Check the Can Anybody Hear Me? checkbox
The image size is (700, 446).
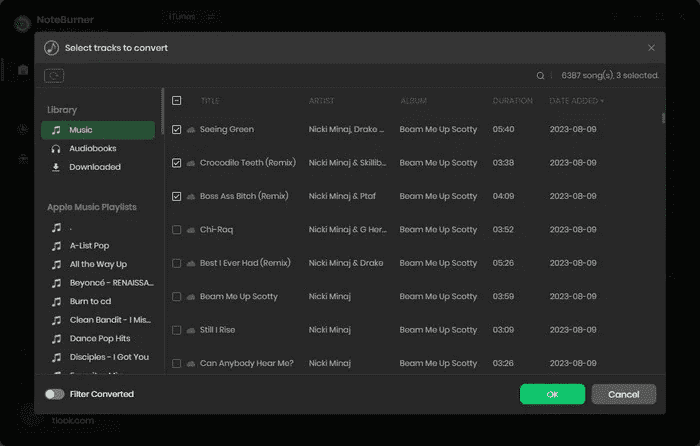point(177,363)
